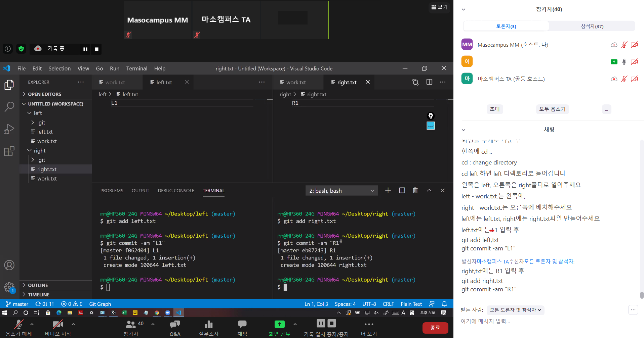This screenshot has width=644, height=338.
Task: Open the chat recipient dropdown
Action: (515, 310)
